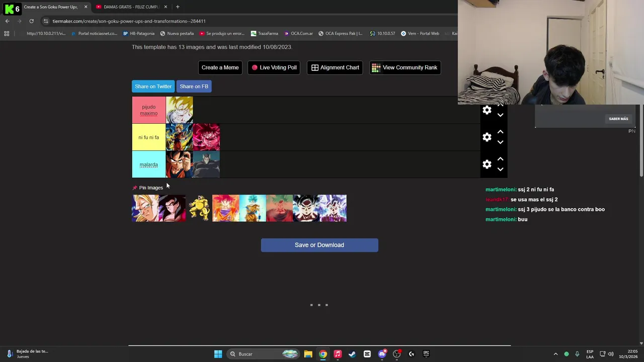Open OCA Express Pak bookmark
This screenshot has width=644, height=362.
tap(340, 34)
